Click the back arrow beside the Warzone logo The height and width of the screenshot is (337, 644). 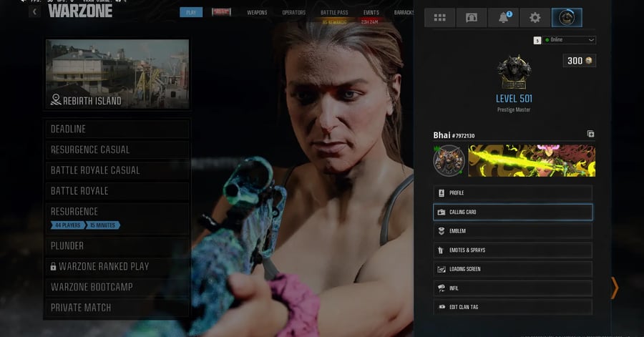[x=34, y=12]
